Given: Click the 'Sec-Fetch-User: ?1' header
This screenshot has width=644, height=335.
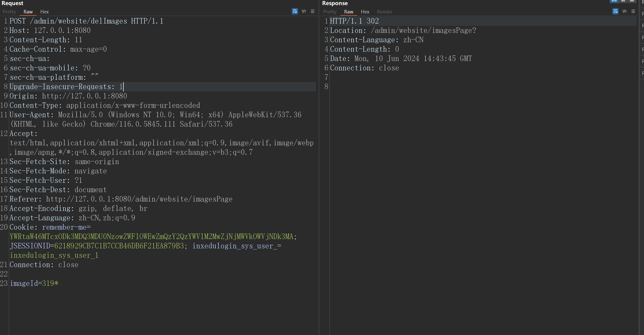Looking at the screenshot, I should pos(46,180).
